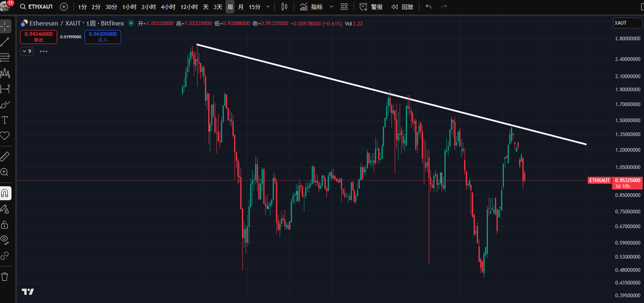Image resolution: width=644 pixels, height=303 pixels.
Task: Click the TradingView logo in chart corner
Action: coord(28,292)
